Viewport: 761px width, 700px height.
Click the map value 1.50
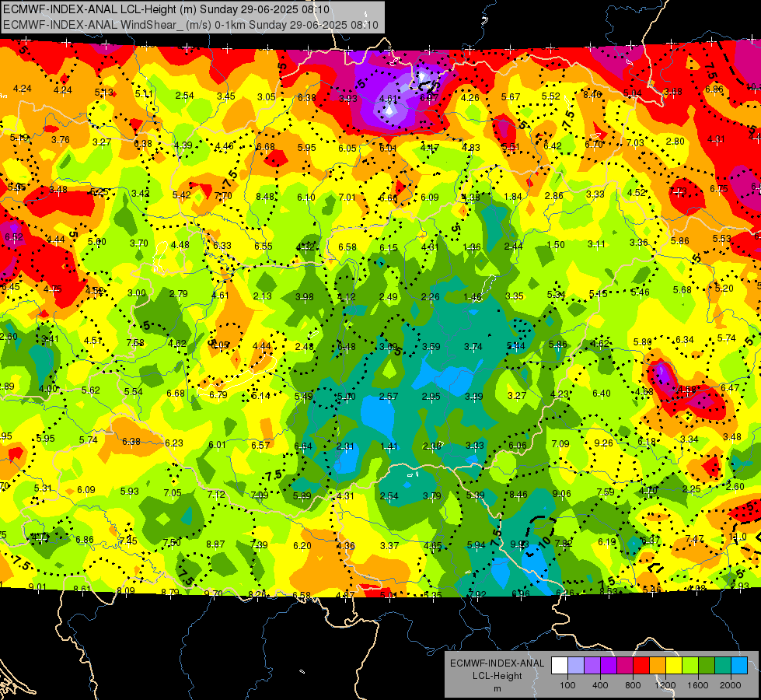click(x=555, y=244)
